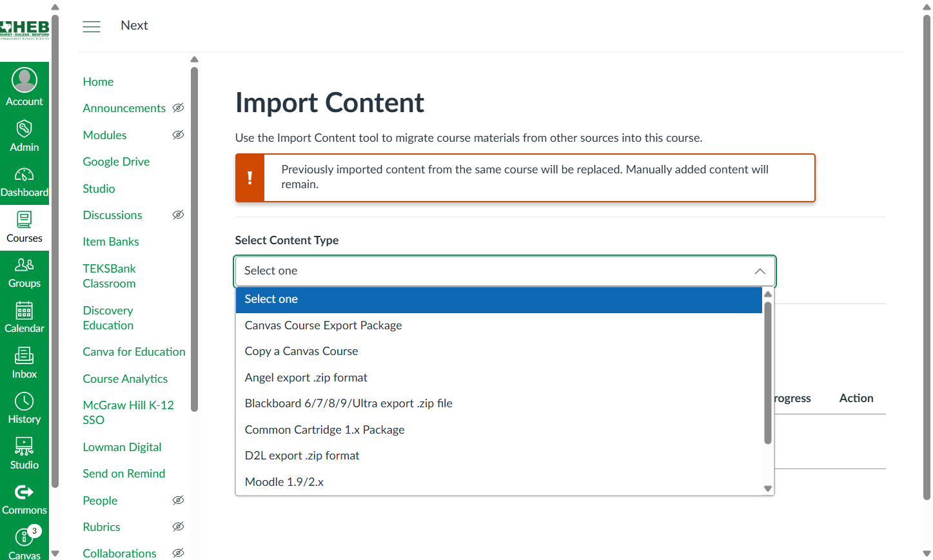This screenshot has width=933, height=560.
Task: Open the McGraw Hill K-12 SSO link
Action: pyautogui.click(x=128, y=412)
